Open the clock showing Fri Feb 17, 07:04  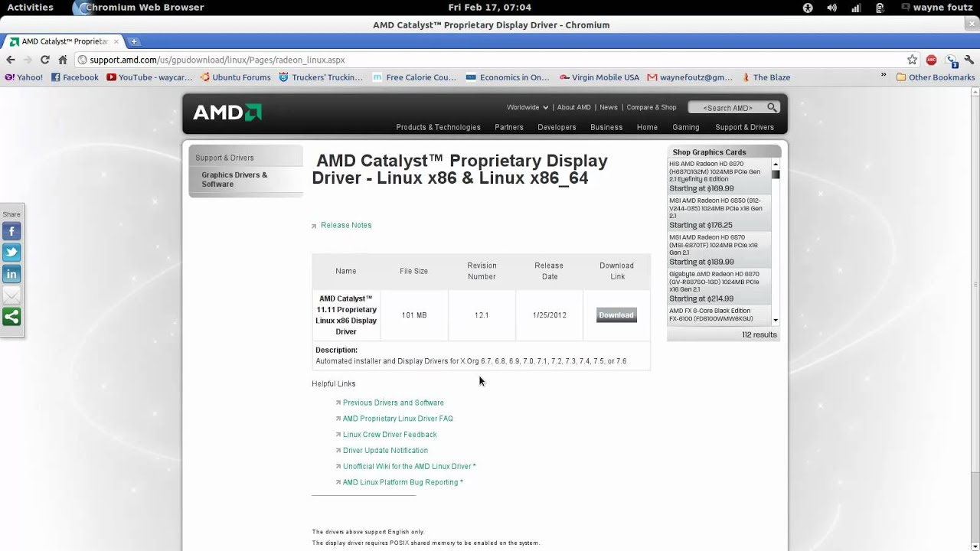coord(490,8)
